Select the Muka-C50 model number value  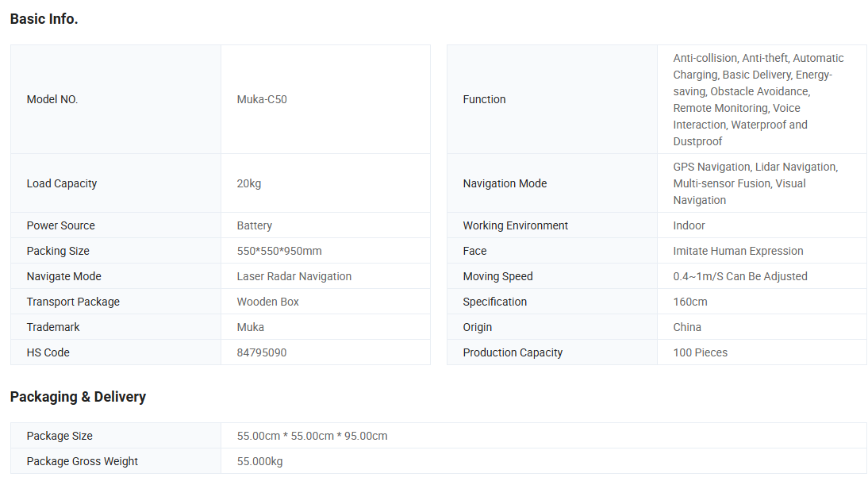tap(262, 99)
